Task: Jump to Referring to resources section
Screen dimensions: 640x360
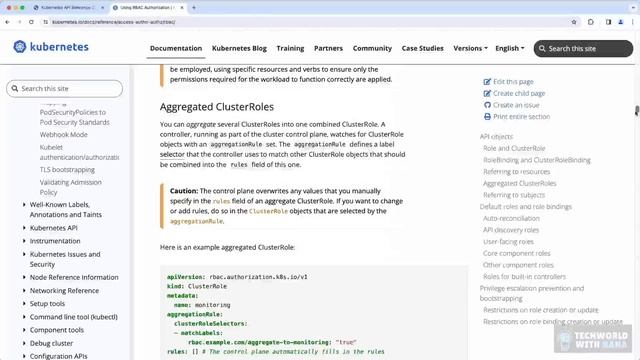Action: [x=517, y=171]
